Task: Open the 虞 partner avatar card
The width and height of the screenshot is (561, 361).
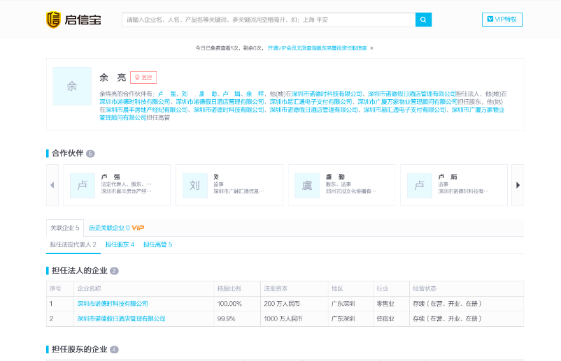Action: click(307, 185)
